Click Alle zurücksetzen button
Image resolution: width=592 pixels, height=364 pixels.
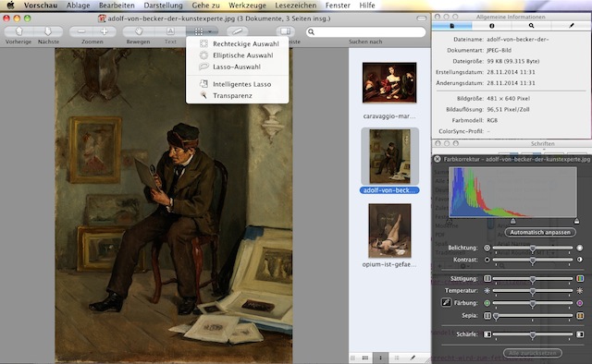point(533,353)
